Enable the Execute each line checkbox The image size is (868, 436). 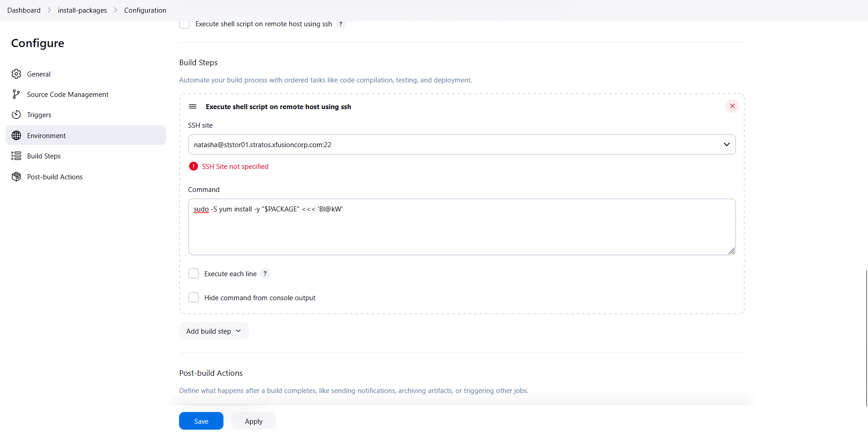pyautogui.click(x=194, y=273)
